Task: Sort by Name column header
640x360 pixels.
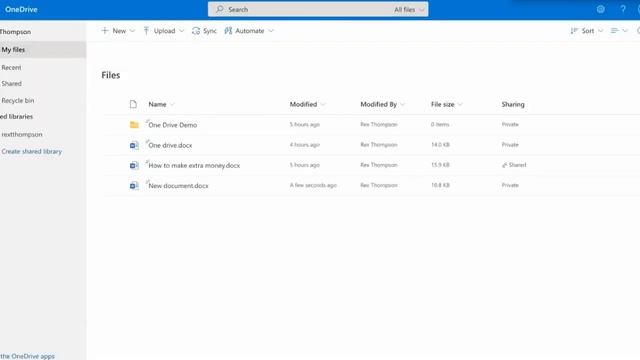Action: pos(157,104)
